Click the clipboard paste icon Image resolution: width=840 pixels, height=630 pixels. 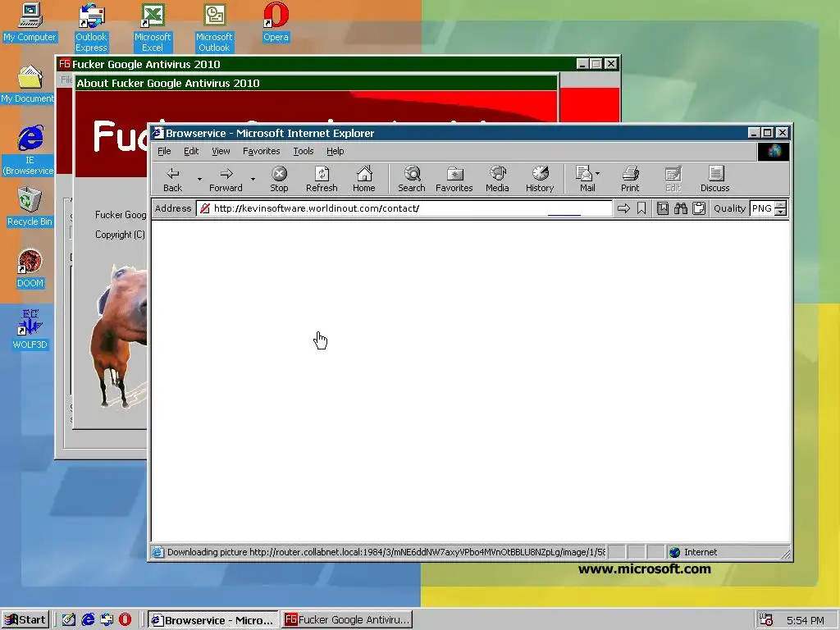[x=699, y=208]
